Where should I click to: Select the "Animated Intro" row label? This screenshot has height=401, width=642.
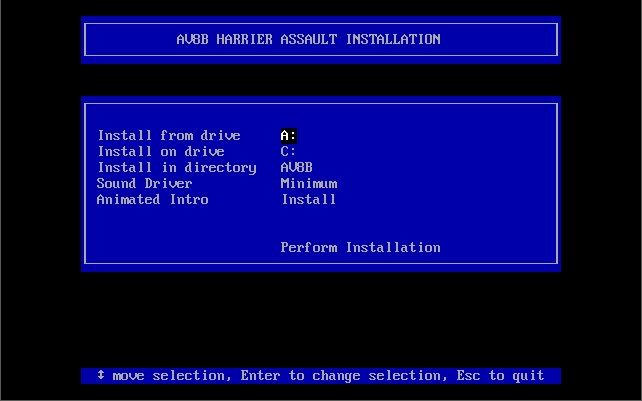152,200
